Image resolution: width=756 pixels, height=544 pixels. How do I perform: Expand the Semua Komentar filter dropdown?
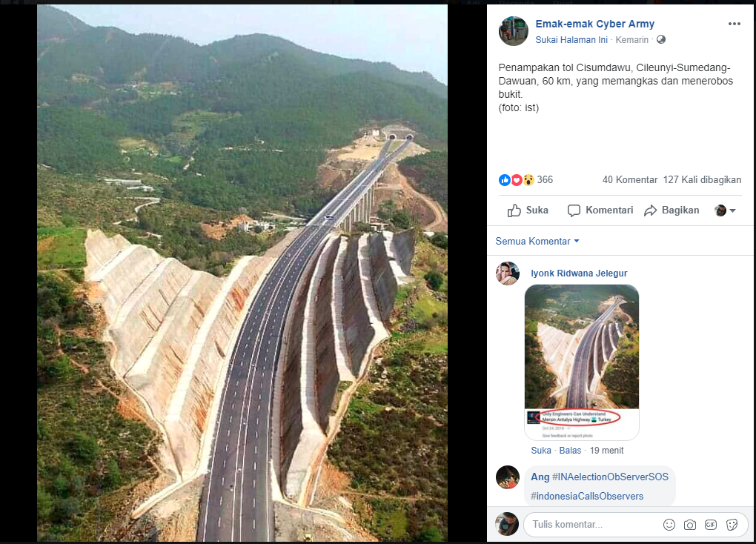tap(537, 241)
